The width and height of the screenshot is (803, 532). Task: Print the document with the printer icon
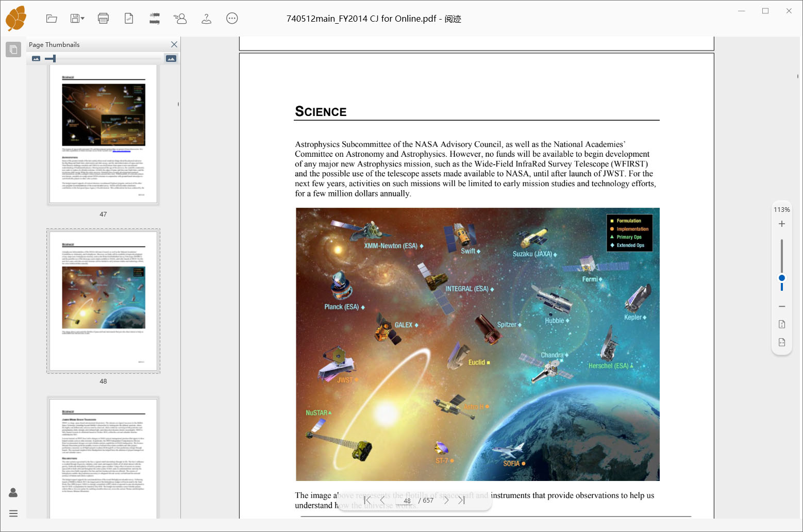tap(103, 19)
